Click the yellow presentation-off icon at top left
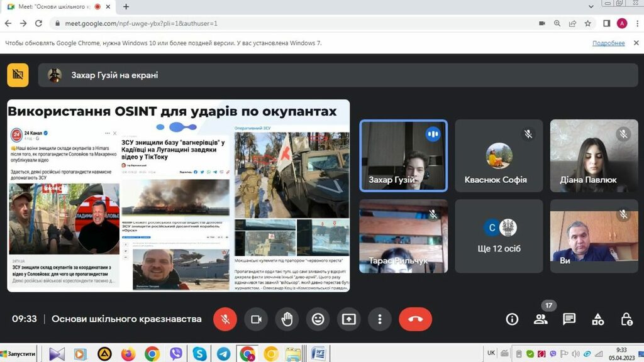The image size is (644, 362). click(18, 75)
